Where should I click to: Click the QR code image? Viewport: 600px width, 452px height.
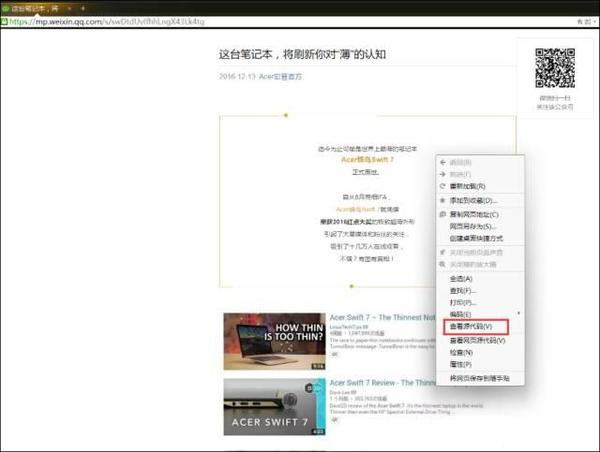coord(555,68)
